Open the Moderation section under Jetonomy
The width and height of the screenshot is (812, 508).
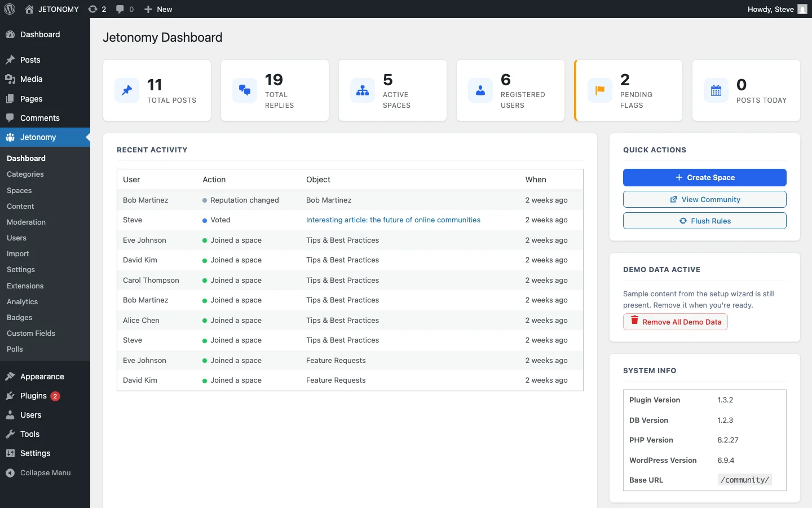tap(25, 222)
